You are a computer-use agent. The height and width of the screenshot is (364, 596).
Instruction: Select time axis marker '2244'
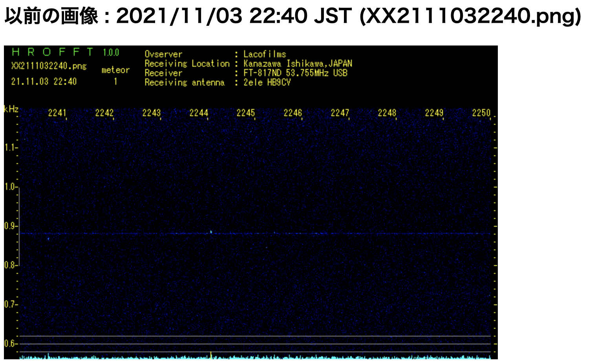click(x=199, y=113)
